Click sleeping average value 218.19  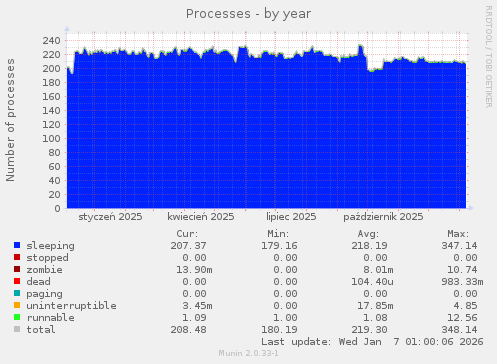[x=369, y=246]
